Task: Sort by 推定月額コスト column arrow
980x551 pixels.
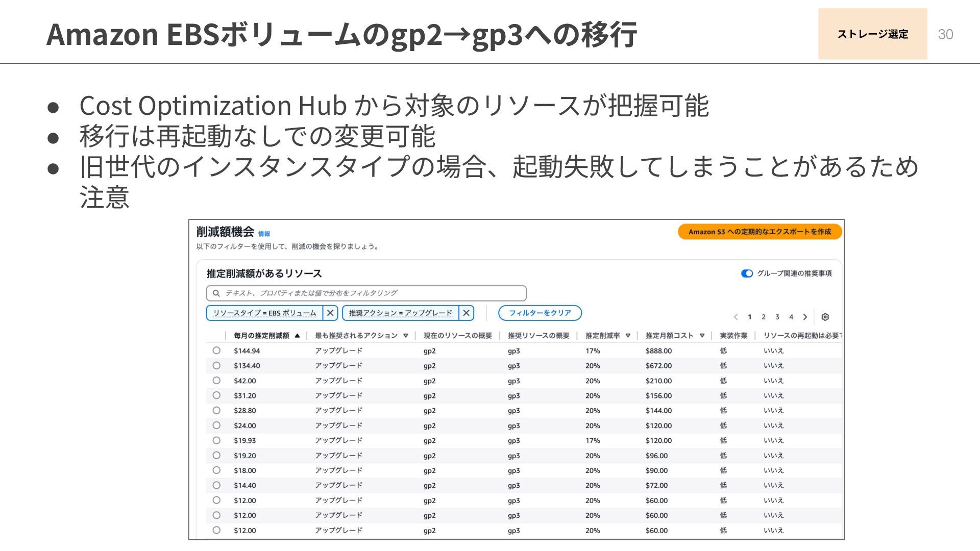Action: pyautogui.click(x=702, y=336)
